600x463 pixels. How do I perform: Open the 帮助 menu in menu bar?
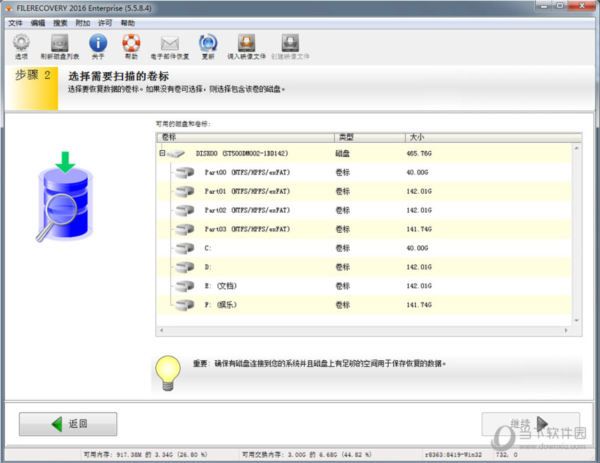pyautogui.click(x=128, y=23)
